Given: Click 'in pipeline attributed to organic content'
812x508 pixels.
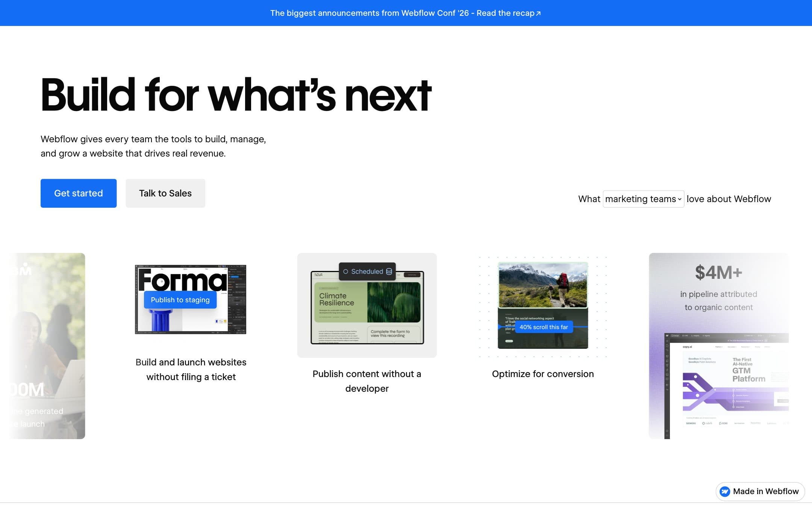Looking at the screenshot, I should pyautogui.click(x=718, y=301).
